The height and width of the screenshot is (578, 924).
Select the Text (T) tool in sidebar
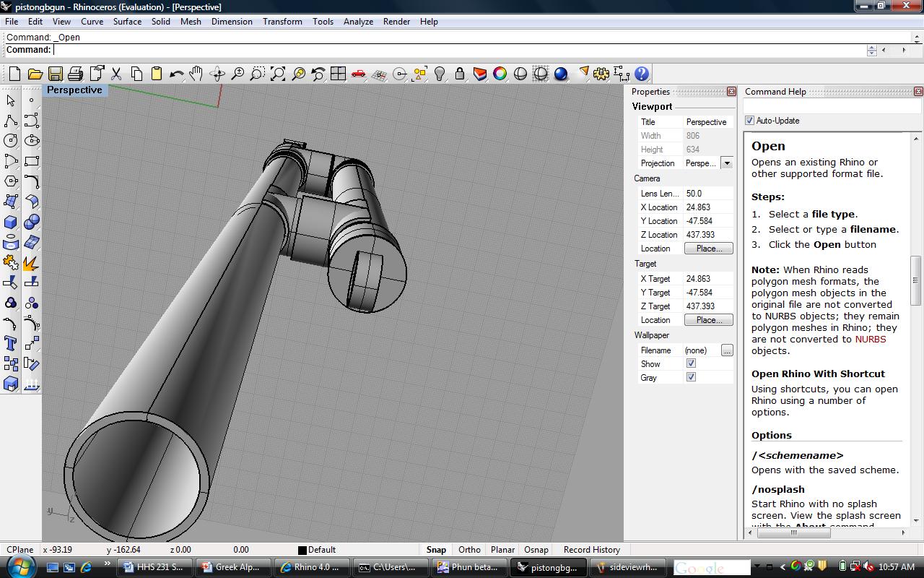[11, 343]
